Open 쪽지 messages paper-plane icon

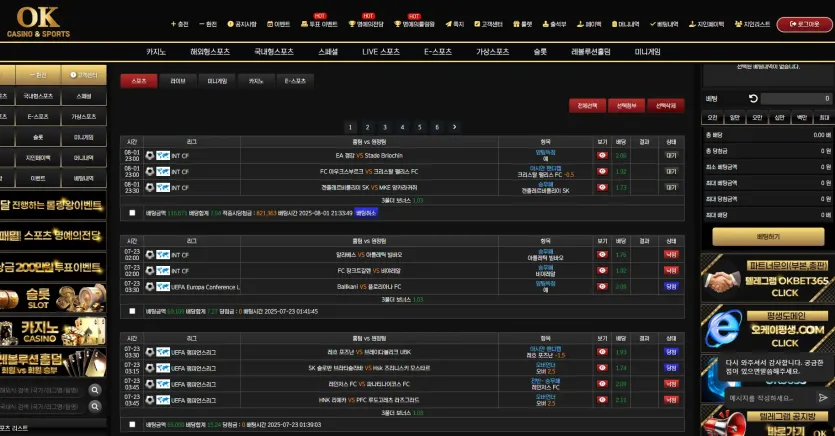(455, 24)
